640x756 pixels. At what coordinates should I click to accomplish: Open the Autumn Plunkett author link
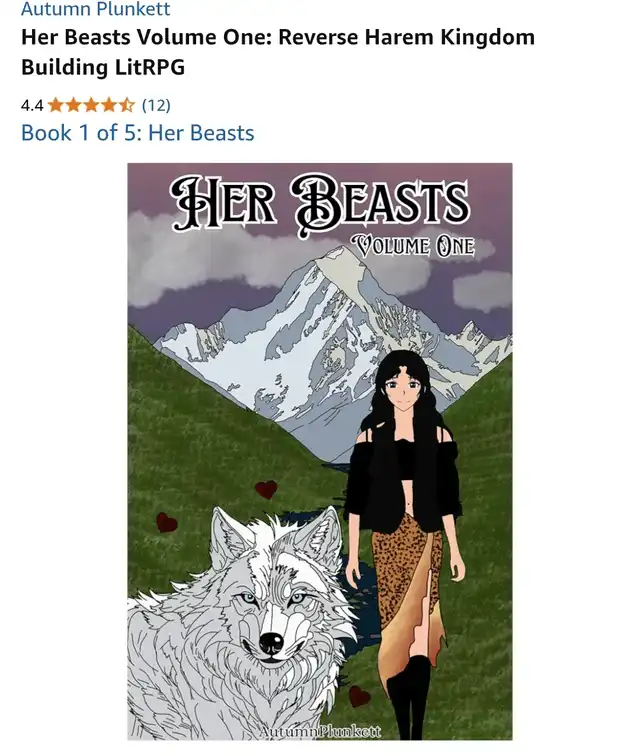(x=95, y=9)
